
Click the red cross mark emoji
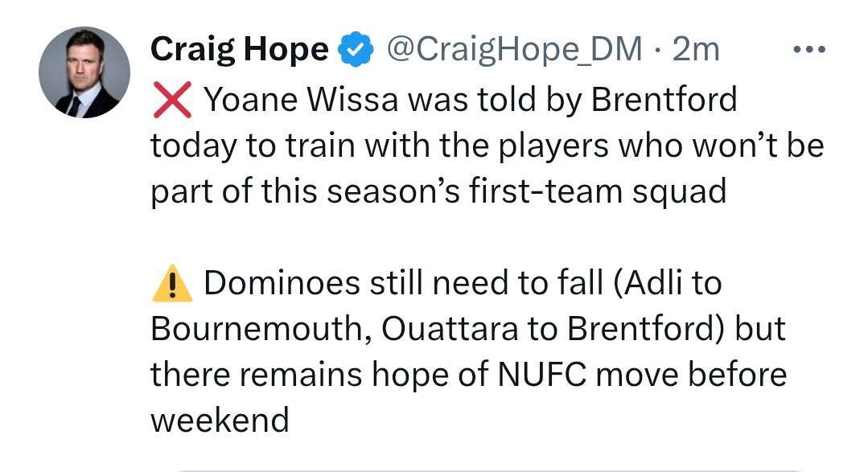pos(172,100)
